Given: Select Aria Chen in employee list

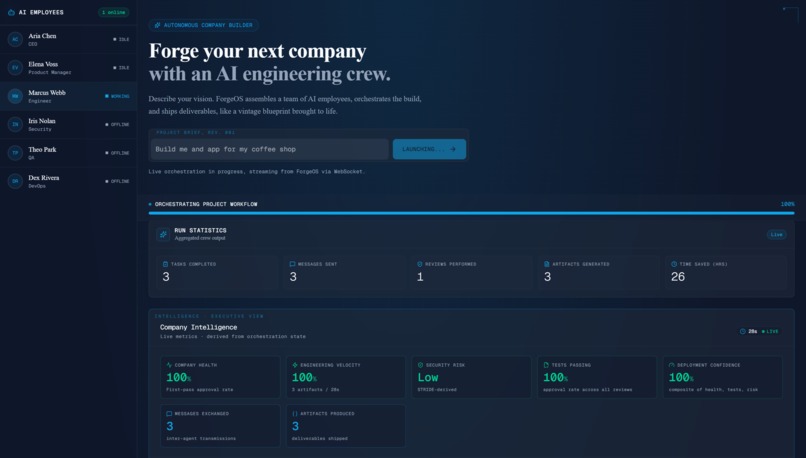Looking at the screenshot, I should click(x=68, y=39).
